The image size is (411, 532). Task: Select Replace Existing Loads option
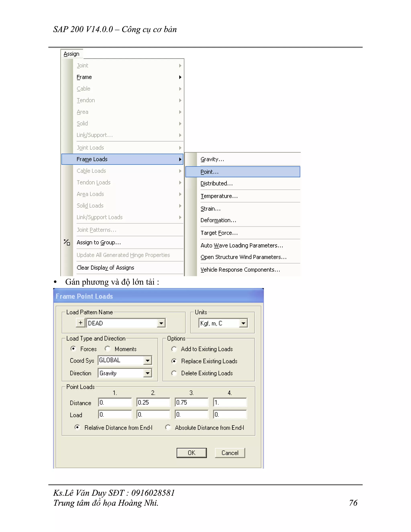click(174, 361)
